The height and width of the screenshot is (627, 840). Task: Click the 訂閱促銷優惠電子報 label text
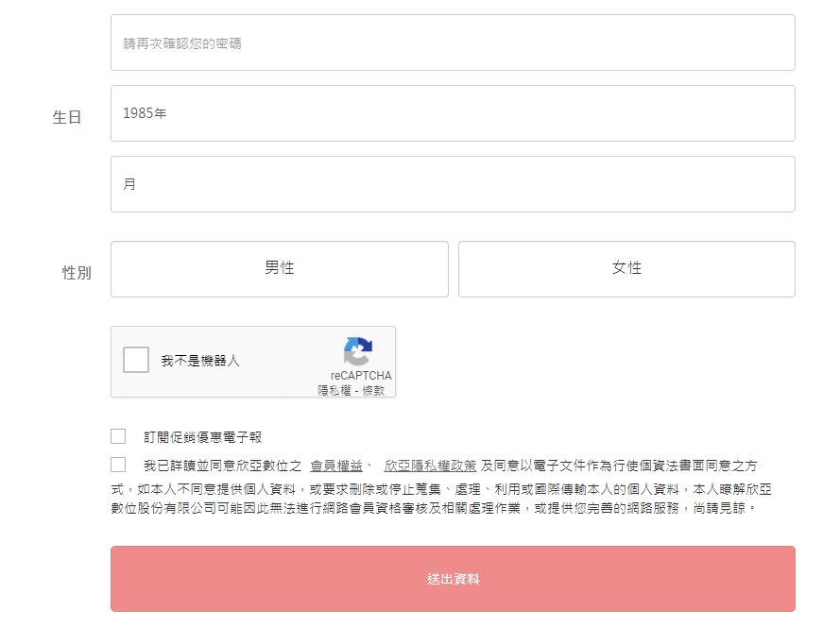(x=202, y=437)
